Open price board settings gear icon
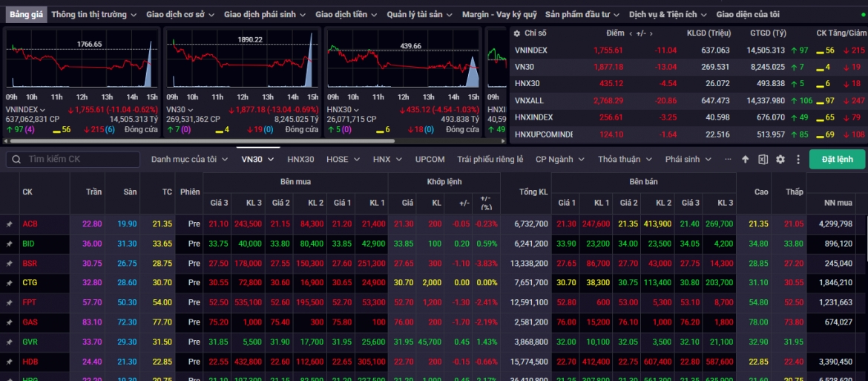The width and height of the screenshot is (868, 381). 780,160
